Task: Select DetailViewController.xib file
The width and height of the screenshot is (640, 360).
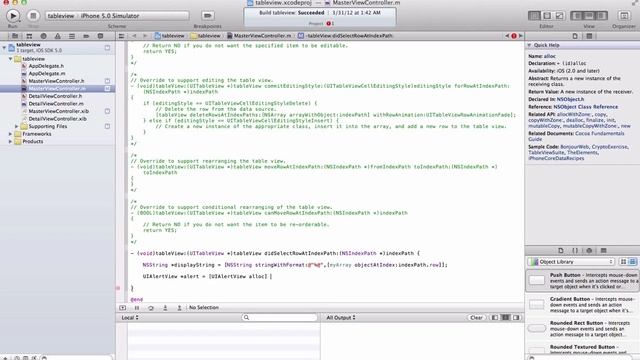Action: click(x=57, y=119)
